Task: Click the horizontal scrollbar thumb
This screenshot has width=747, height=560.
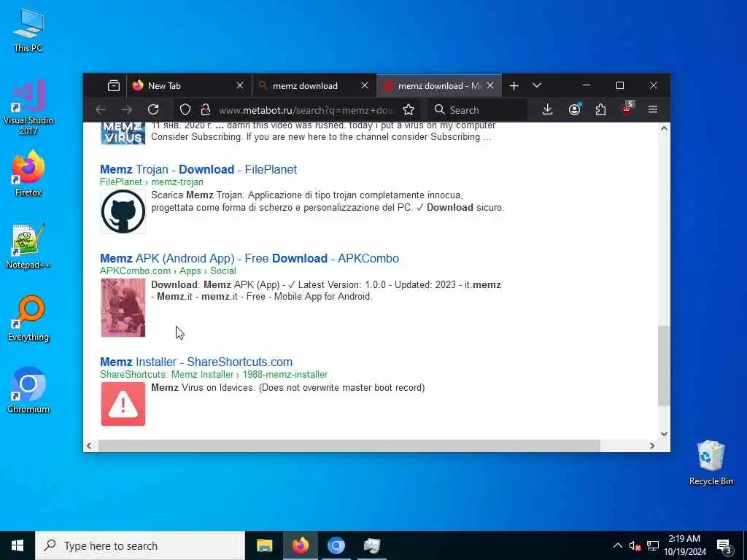Action: click(x=349, y=446)
